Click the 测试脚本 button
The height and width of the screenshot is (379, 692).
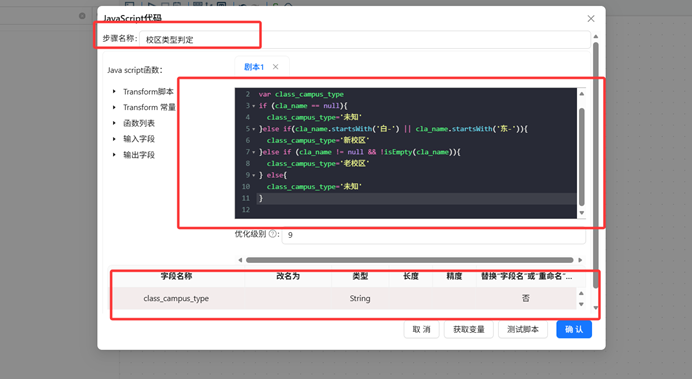pyautogui.click(x=523, y=330)
